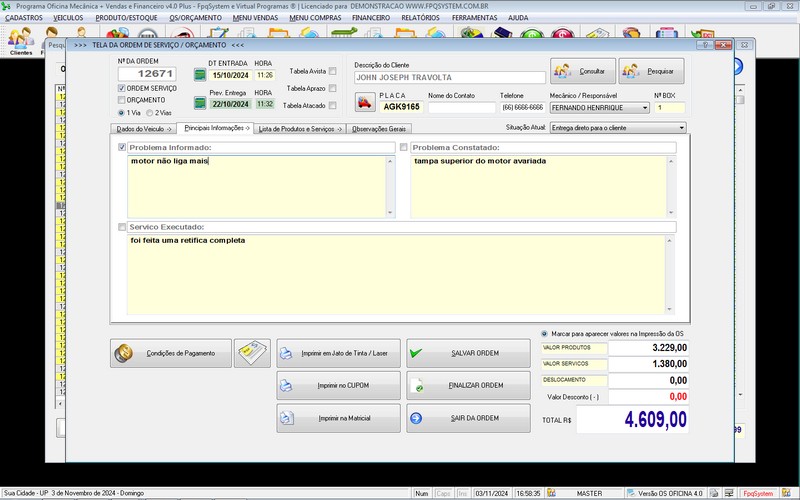This screenshot has width=800, height=500.
Task: Click the Telefone field
Action: pyautogui.click(x=523, y=108)
